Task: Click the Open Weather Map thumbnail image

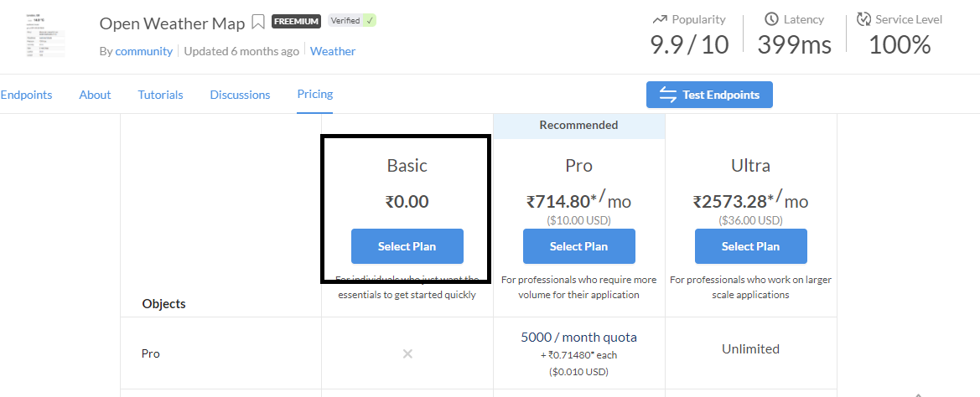Action: pos(45,34)
